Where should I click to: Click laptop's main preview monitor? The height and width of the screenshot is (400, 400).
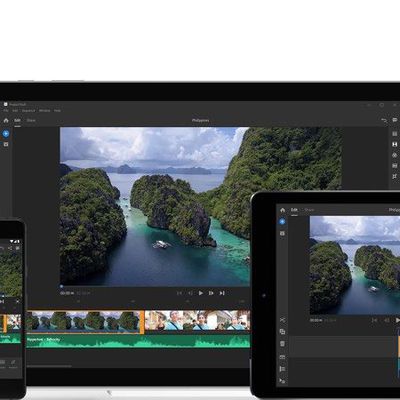201,207
